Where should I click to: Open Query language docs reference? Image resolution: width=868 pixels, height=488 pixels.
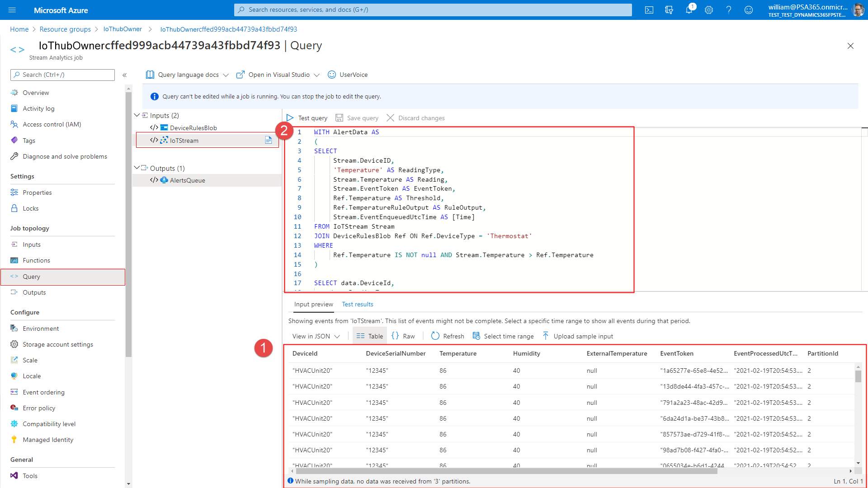pos(187,74)
